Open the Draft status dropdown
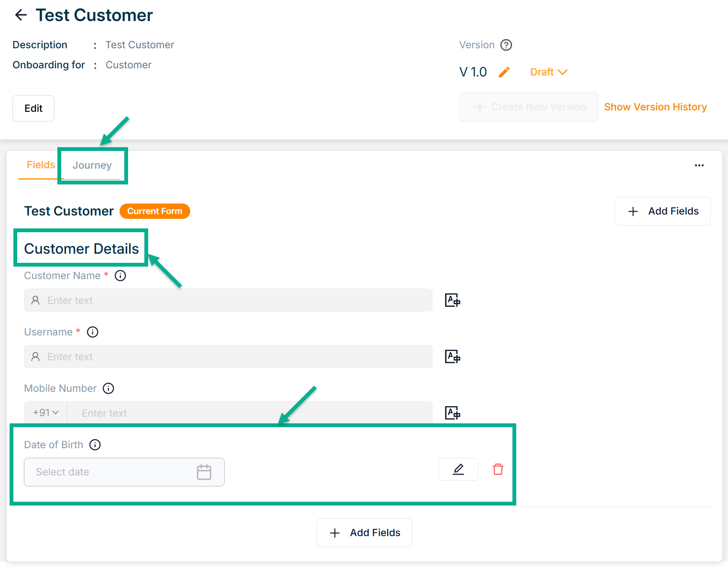This screenshot has width=728, height=571. pos(548,72)
